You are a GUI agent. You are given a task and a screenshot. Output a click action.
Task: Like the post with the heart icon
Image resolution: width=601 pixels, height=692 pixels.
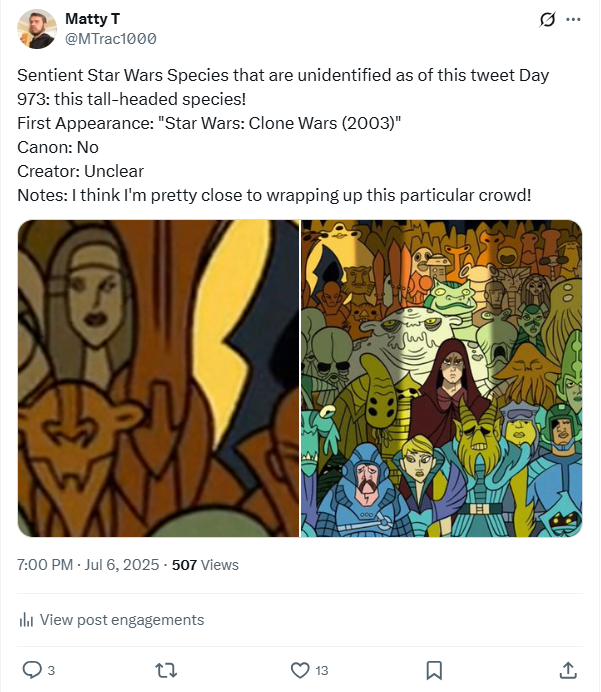pyautogui.click(x=299, y=669)
